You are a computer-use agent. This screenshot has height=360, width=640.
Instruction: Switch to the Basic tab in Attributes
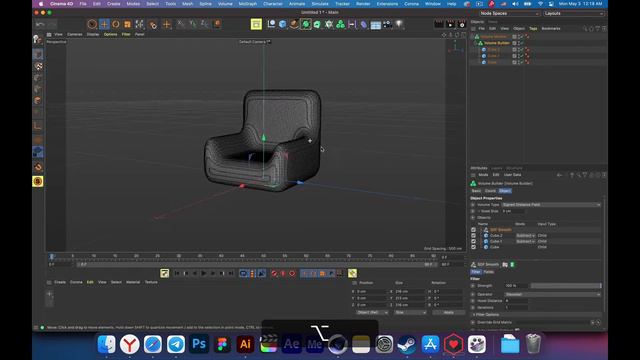(x=476, y=191)
